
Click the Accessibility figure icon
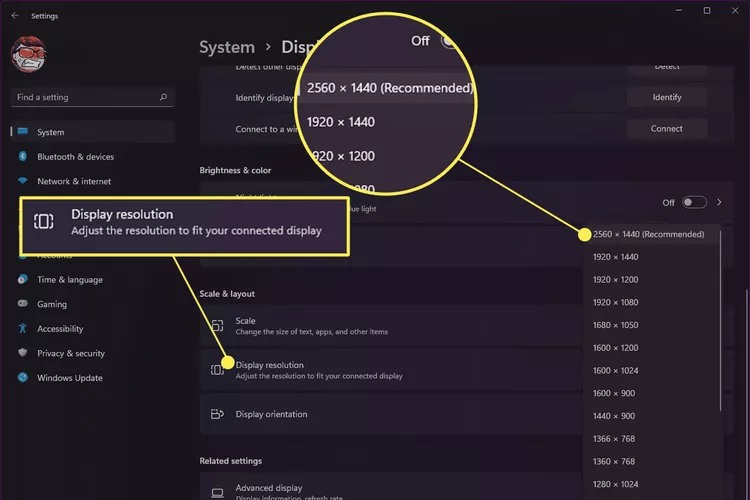[22, 329]
